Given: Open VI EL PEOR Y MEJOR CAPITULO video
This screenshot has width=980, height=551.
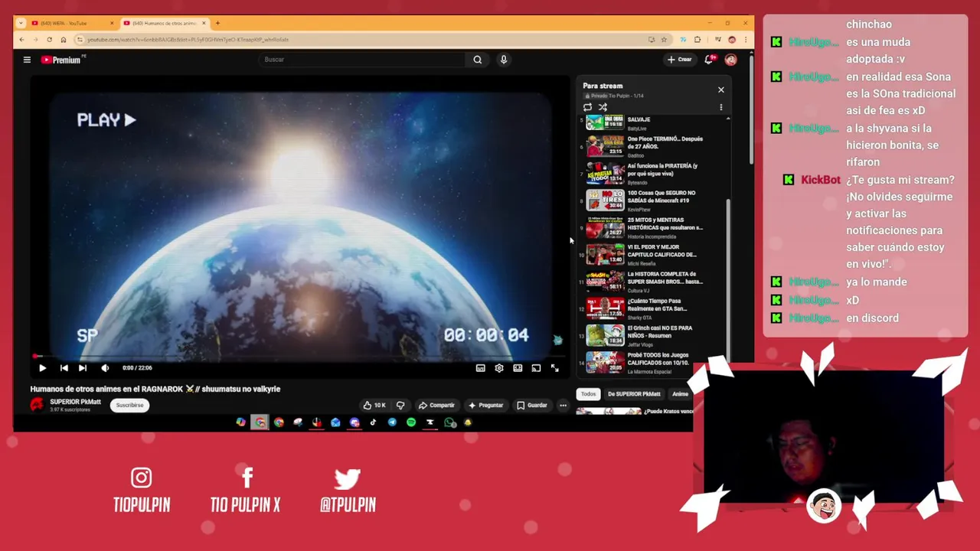Looking at the screenshot, I should coord(650,254).
